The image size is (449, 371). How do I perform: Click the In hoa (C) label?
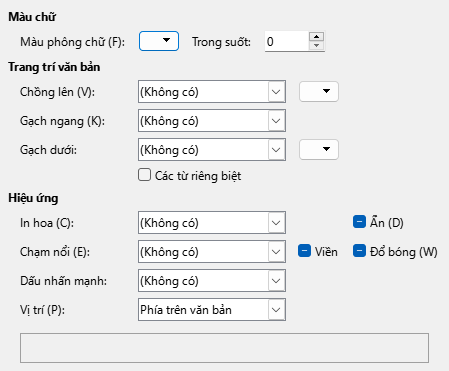[x=47, y=223]
